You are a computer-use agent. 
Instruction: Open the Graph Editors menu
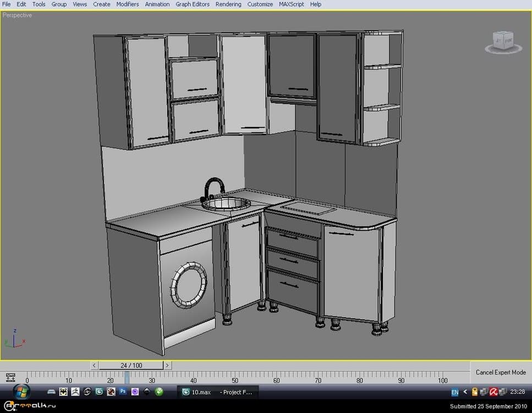click(192, 4)
